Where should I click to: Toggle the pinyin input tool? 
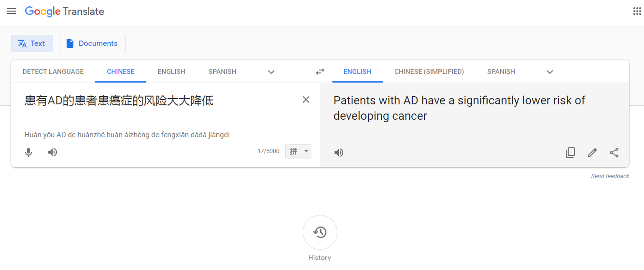click(x=294, y=152)
